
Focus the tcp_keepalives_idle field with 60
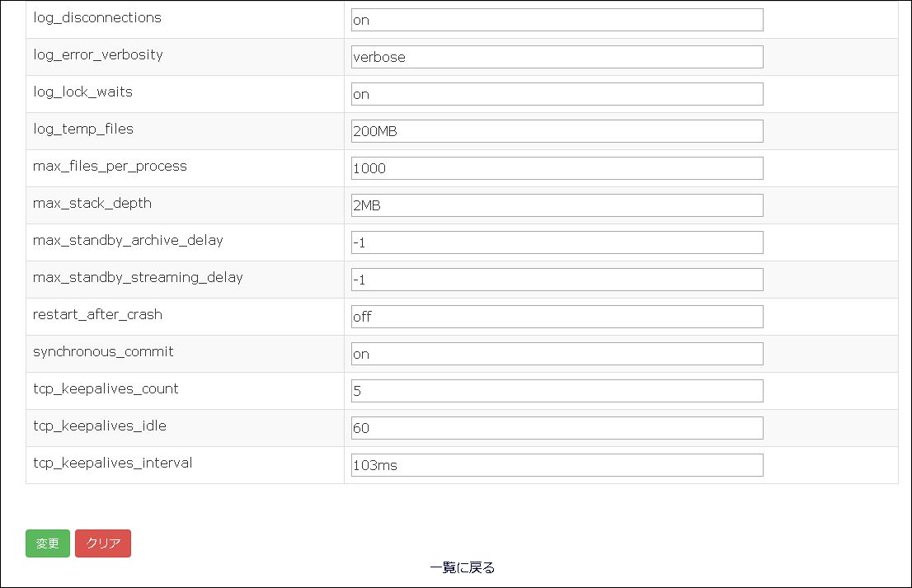click(x=557, y=428)
